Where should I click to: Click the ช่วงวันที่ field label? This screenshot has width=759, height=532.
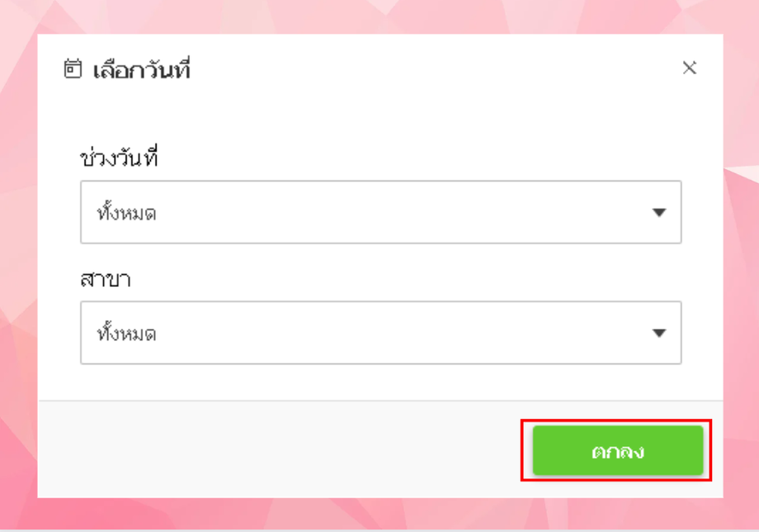[x=119, y=157]
